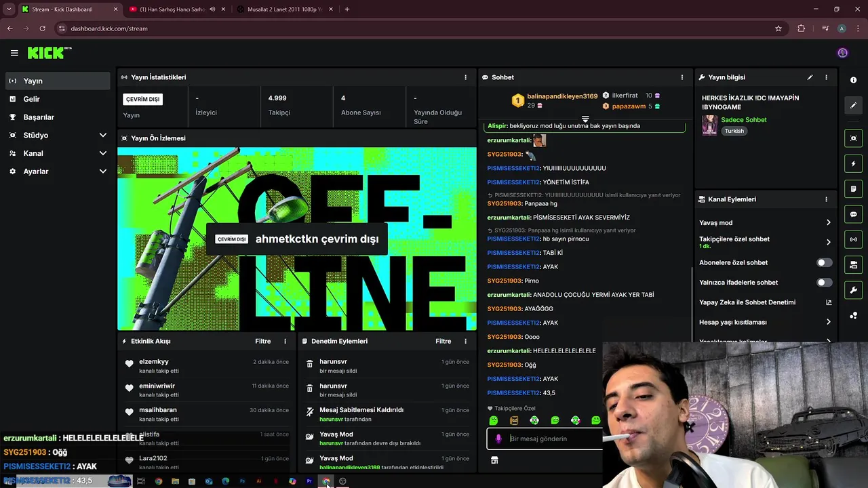Click trash icon of first harunsvr entry
This screenshot has width=868, height=488.
[x=310, y=364]
